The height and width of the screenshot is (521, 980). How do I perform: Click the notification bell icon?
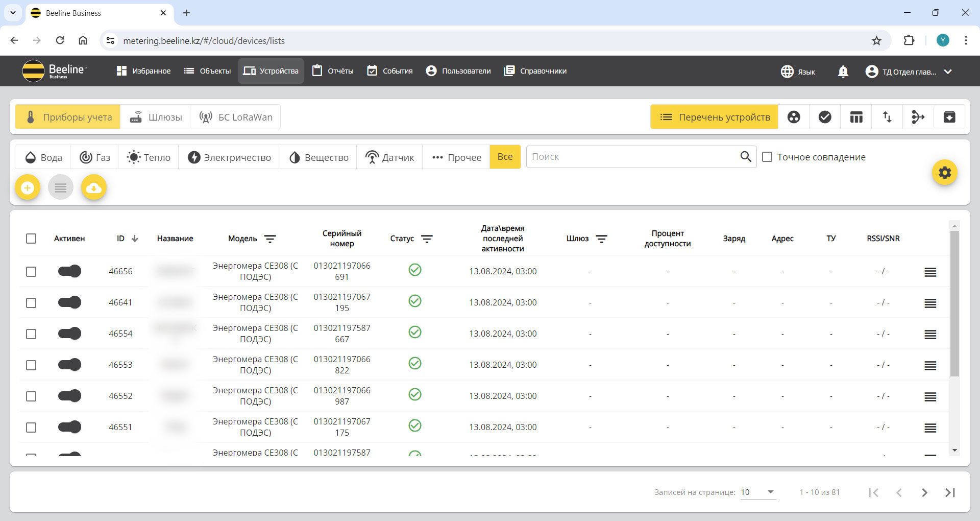click(843, 72)
